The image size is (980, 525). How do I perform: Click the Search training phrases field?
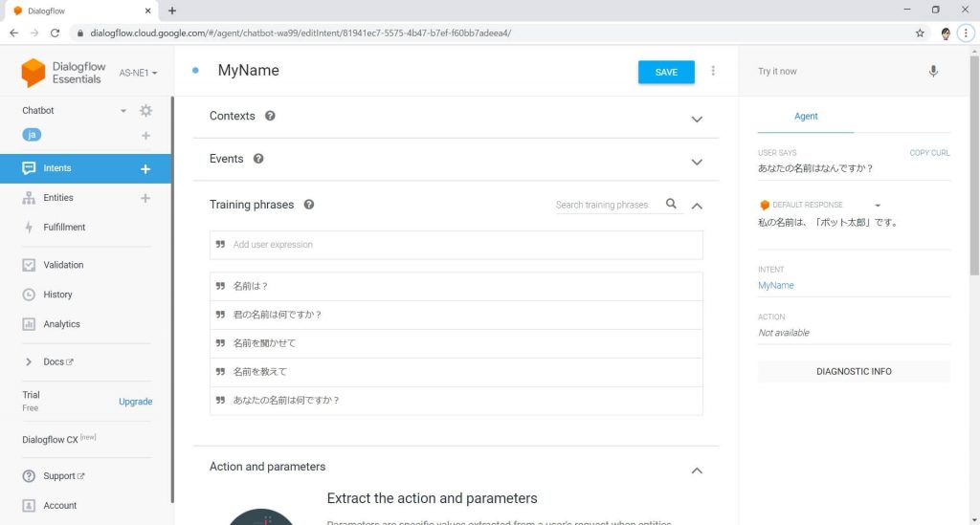[602, 205]
